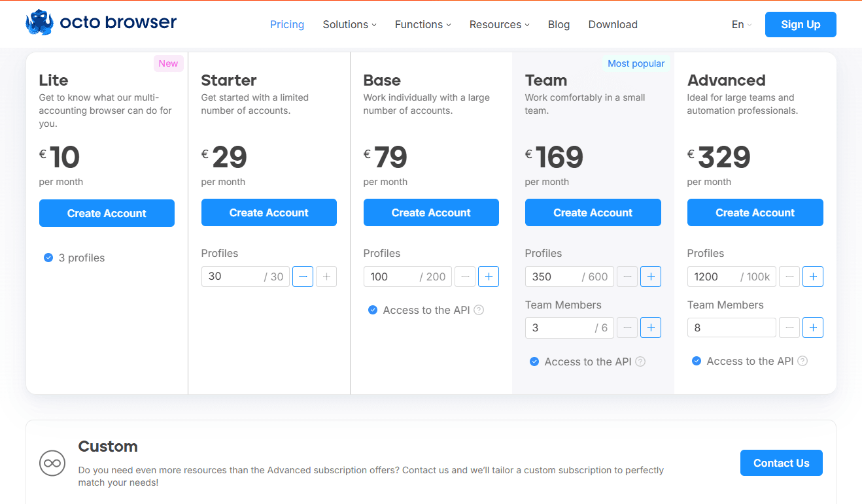Click the €169 Team price

pyautogui.click(x=555, y=158)
